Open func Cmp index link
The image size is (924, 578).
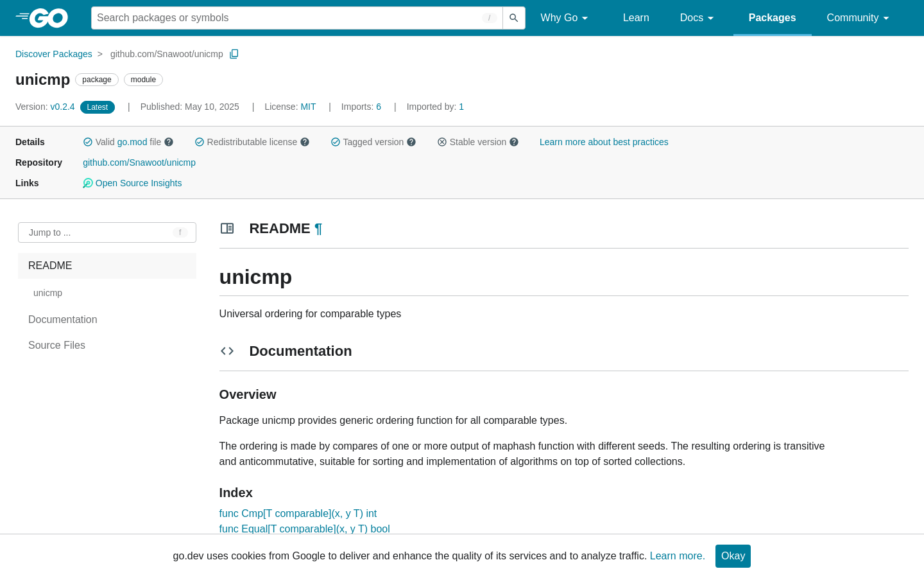click(x=298, y=514)
